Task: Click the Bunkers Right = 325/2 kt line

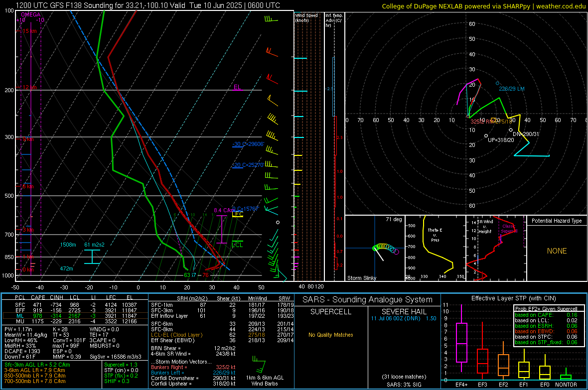Action: click(193, 367)
